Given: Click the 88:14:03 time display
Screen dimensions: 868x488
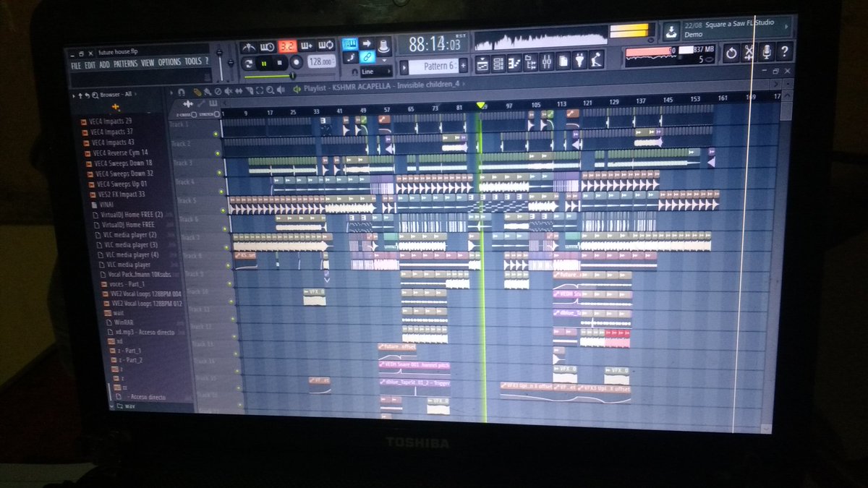Looking at the screenshot, I should [435, 43].
